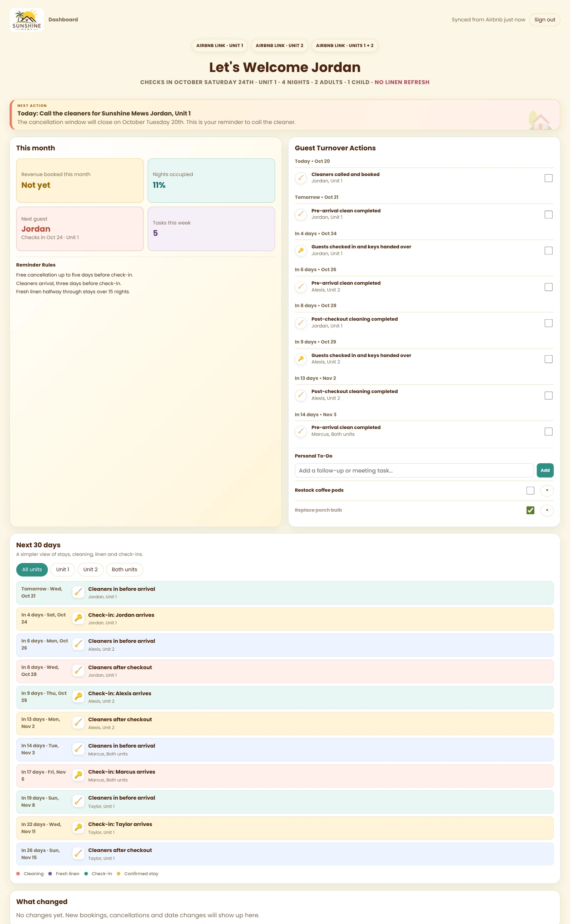Click the Add to-do button
This screenshot has height=924, width=570.
(x=545, y=470)
